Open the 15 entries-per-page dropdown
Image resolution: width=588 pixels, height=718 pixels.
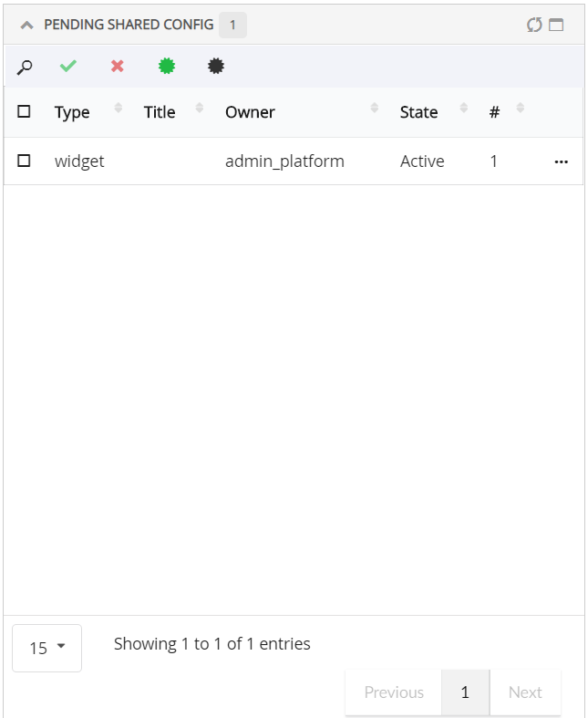(x=46, y=648)
